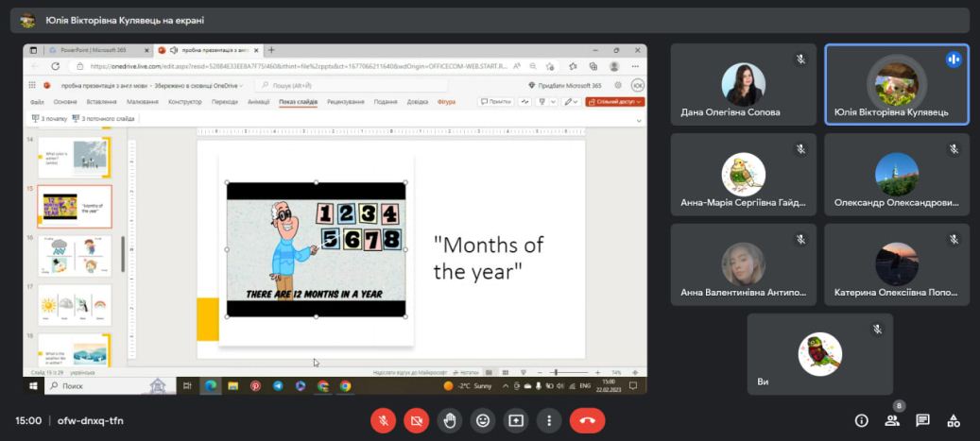The width and height of the screenshot is (980, 441).
Task: Unmute microphone in Meet controls
Action: coord(383,421)
